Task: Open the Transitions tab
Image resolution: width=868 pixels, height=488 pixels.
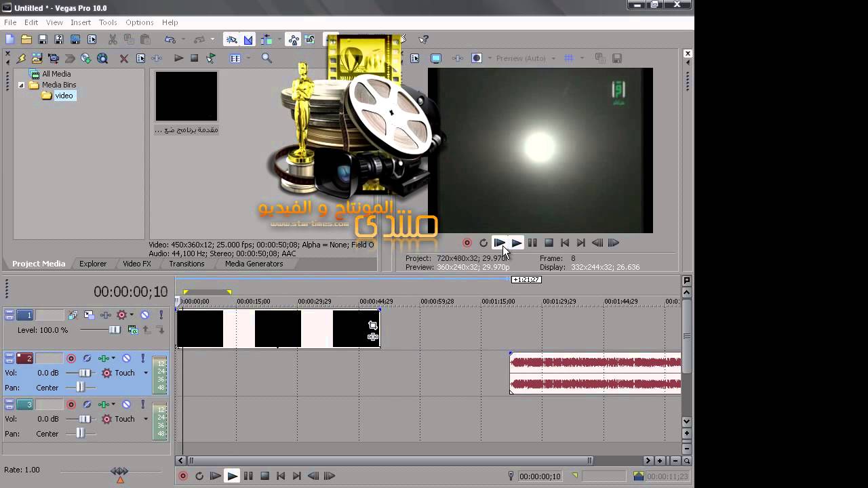Action: [186, 264]
